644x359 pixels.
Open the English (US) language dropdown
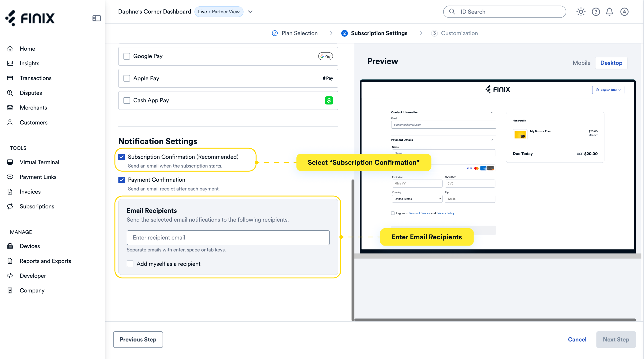[x=608, y=90]
